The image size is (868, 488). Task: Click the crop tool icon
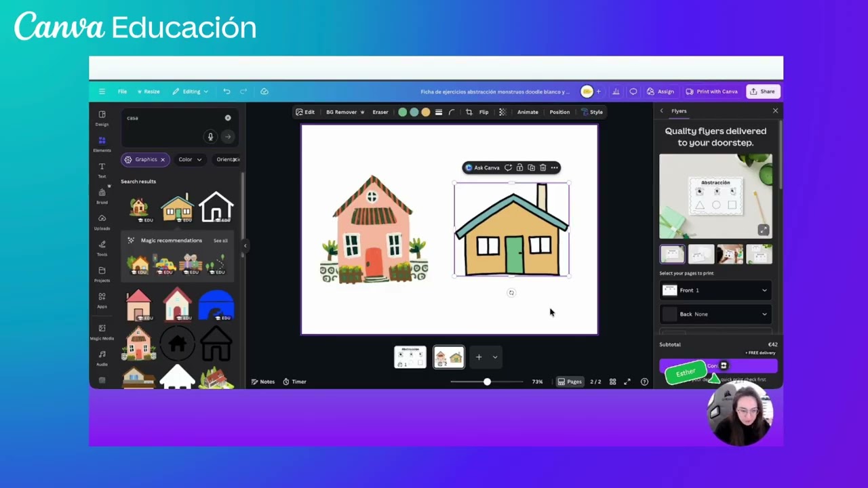coord(469,112)
